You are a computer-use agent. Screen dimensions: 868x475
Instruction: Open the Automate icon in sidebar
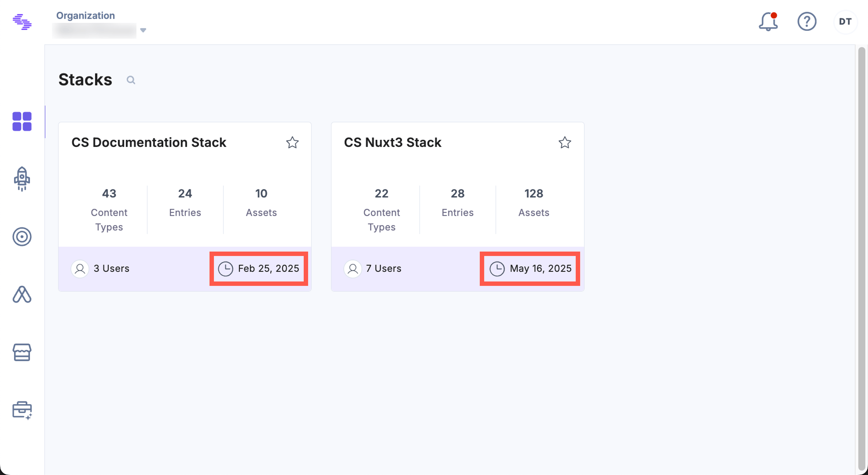tap(22, 295)
